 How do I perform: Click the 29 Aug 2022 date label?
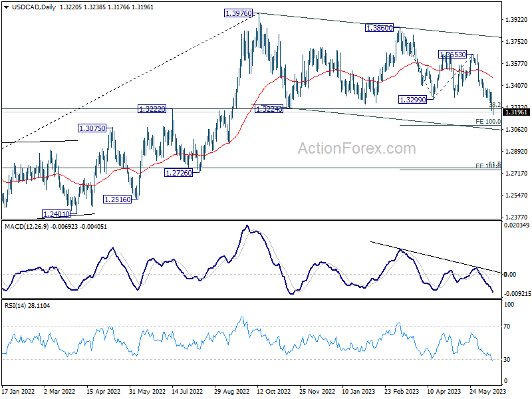point(231,391)
